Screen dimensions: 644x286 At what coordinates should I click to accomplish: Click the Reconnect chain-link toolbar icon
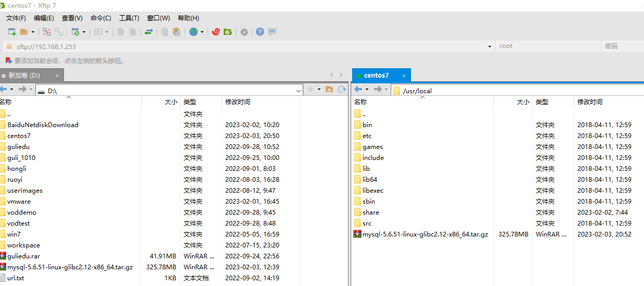[59, 32]
